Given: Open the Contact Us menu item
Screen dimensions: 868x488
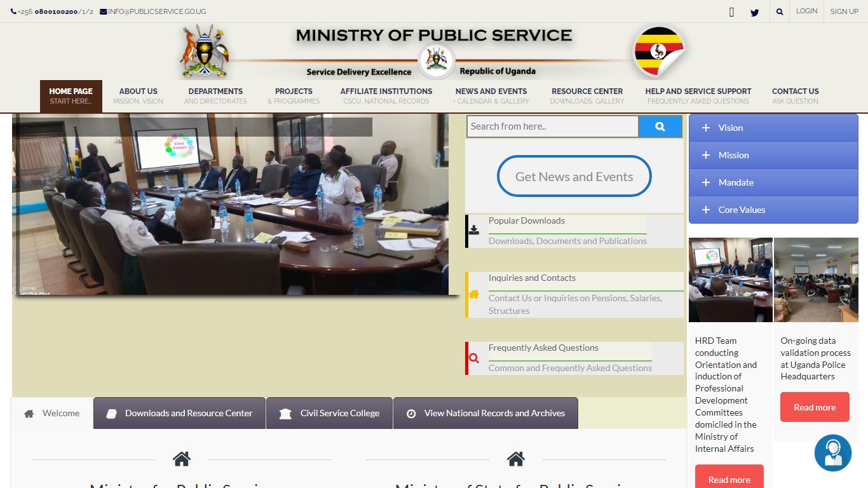Looking at the screenshot, I should pos(796,96).
